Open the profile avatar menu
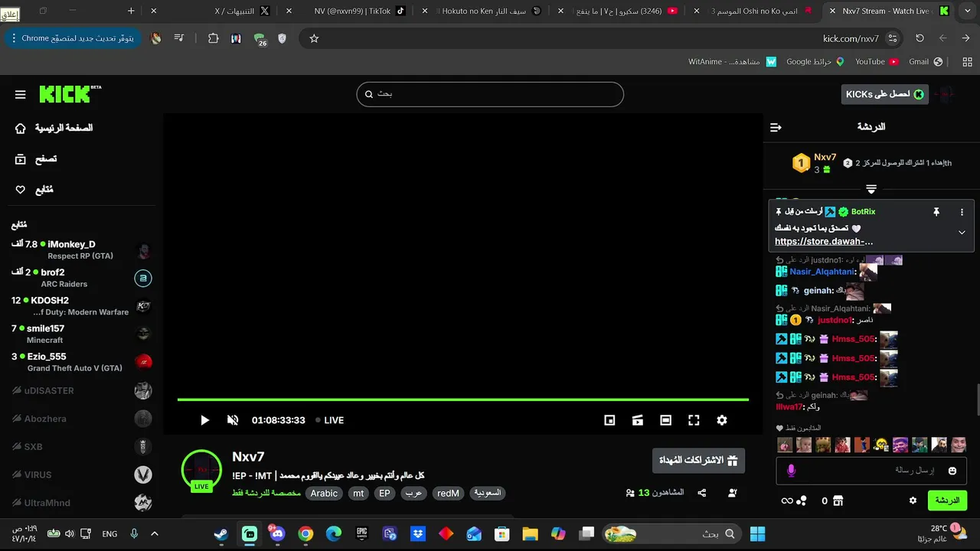 pos(946,94)
